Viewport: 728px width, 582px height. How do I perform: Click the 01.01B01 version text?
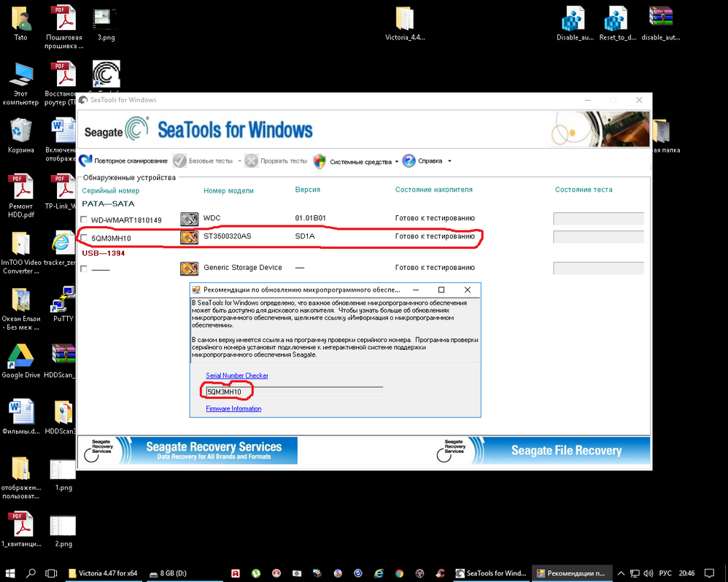310,218
